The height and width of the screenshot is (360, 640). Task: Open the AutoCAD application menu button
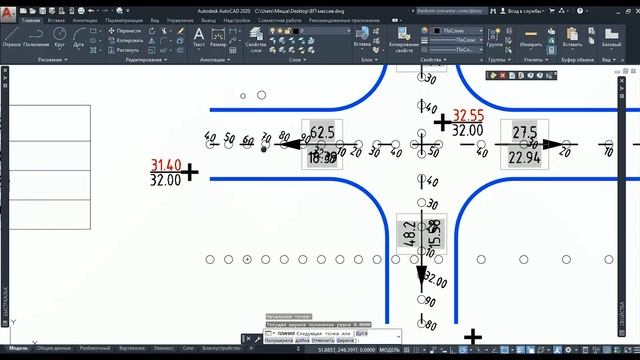[8, 14]
